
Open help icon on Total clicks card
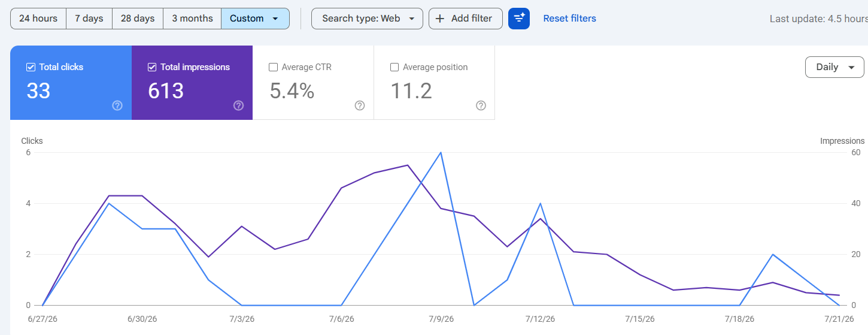[117, 105]
